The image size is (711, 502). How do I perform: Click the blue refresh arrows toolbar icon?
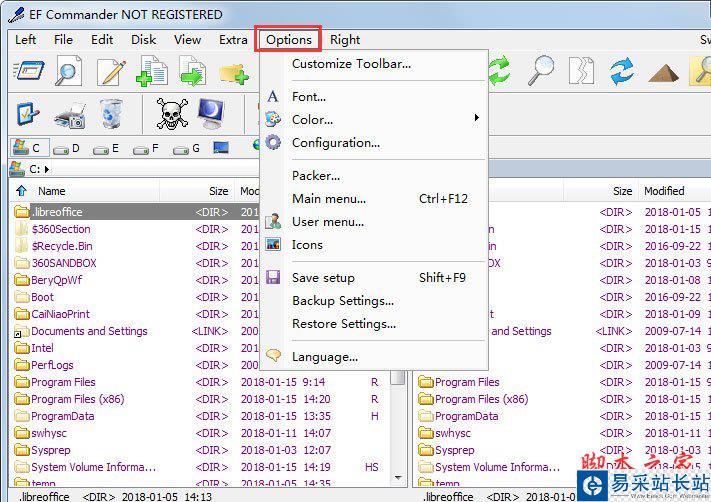(x=622, y=71)
